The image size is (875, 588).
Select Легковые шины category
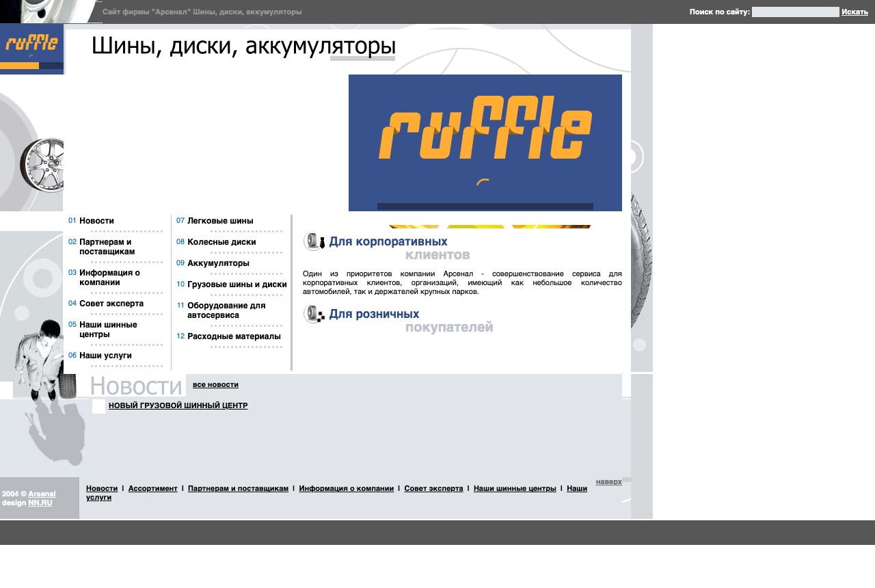pos(220,221)
